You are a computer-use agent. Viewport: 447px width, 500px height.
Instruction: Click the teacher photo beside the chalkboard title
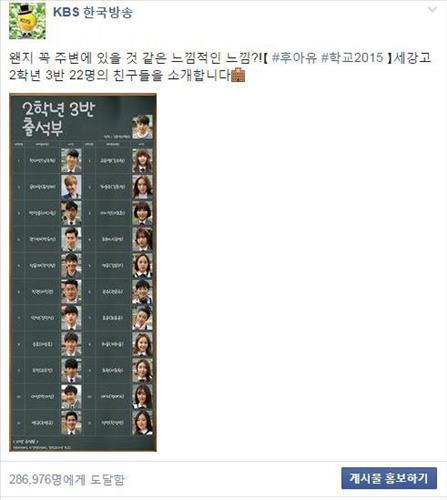click(142, 127)
